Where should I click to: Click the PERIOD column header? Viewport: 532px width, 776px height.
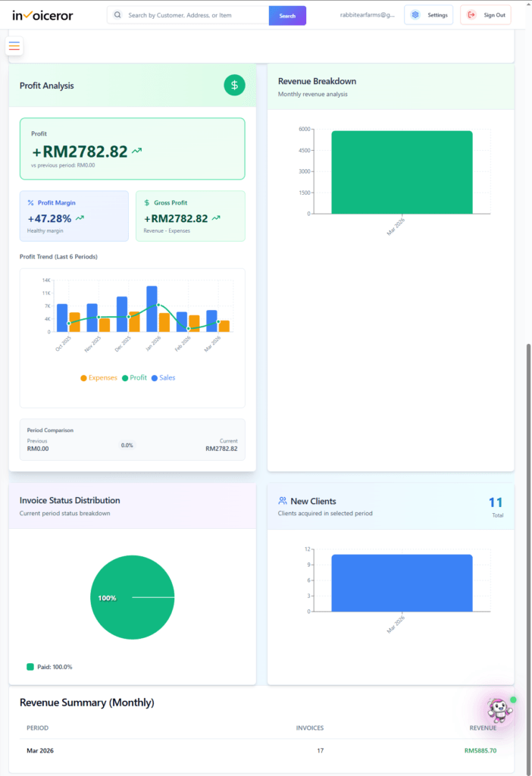[x=38, y=727]
